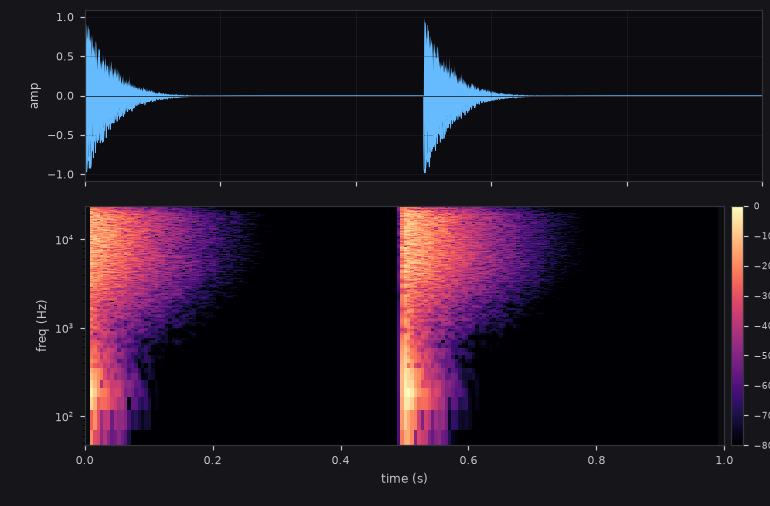Viewport: 770px width, 506px height.
Task: Click the 0.2 tick on the time axis
Action: tap(213, 460)
